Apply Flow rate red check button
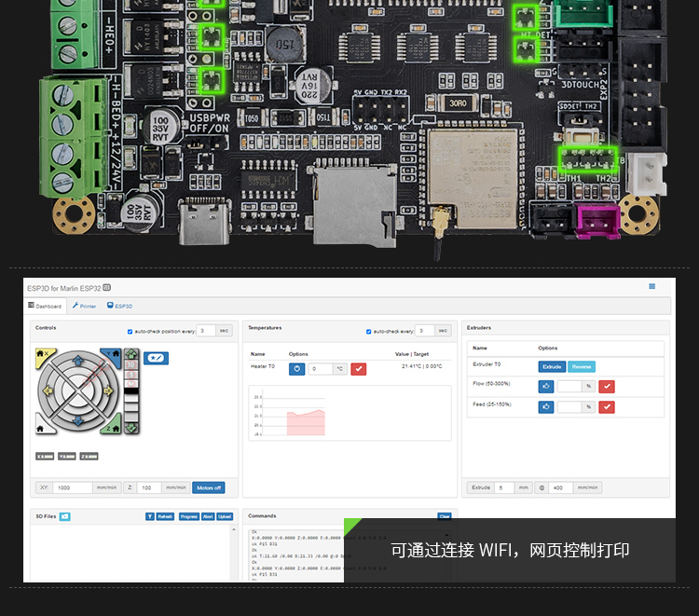This screenshot has height=616, width=699. 607,387
